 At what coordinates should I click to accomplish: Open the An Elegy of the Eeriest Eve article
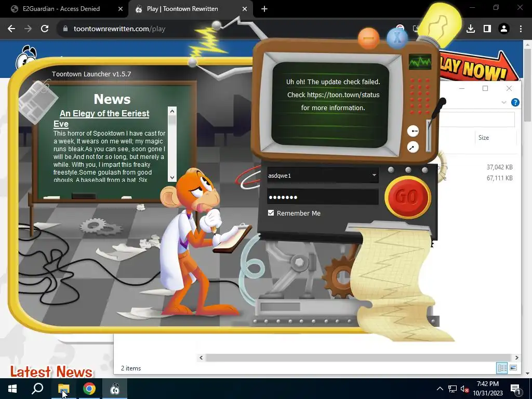[101, 118]
